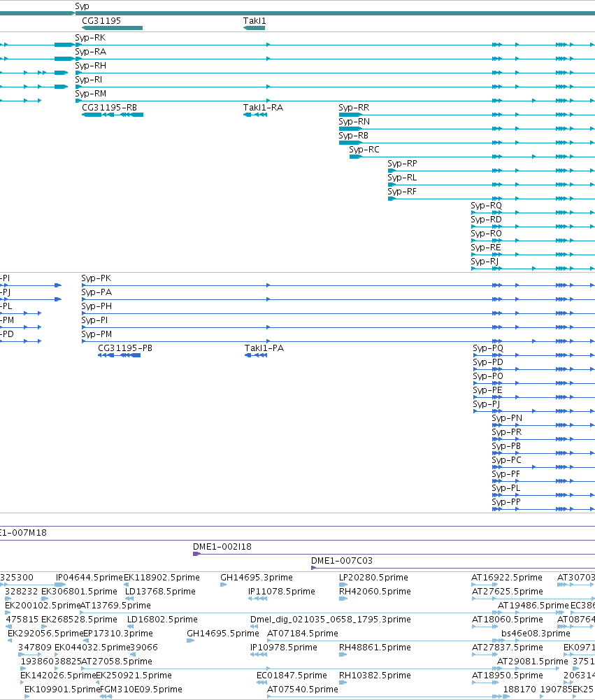Select the IP11078.5prime EST label

click(282, 592)
